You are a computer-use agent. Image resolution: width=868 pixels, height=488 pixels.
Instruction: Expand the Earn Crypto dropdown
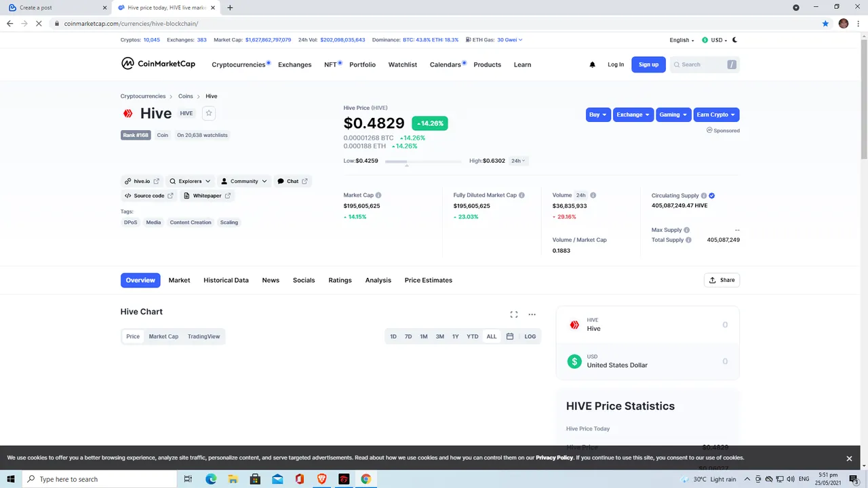(716, 115)
